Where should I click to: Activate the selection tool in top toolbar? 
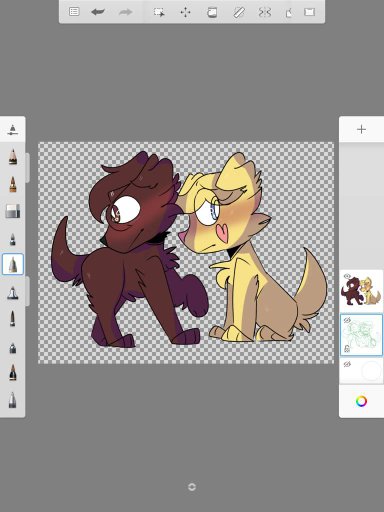point(159,12)
